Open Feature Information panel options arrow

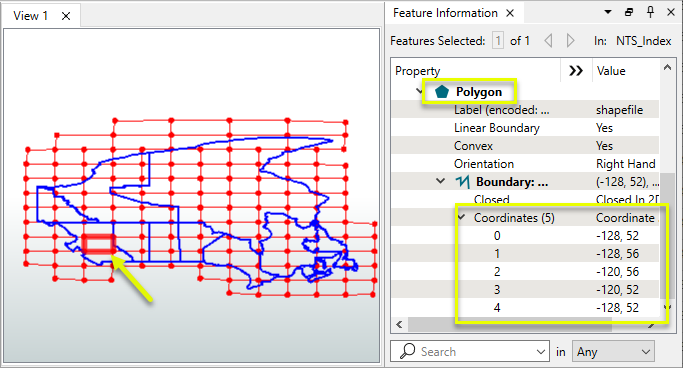point(608,12)
